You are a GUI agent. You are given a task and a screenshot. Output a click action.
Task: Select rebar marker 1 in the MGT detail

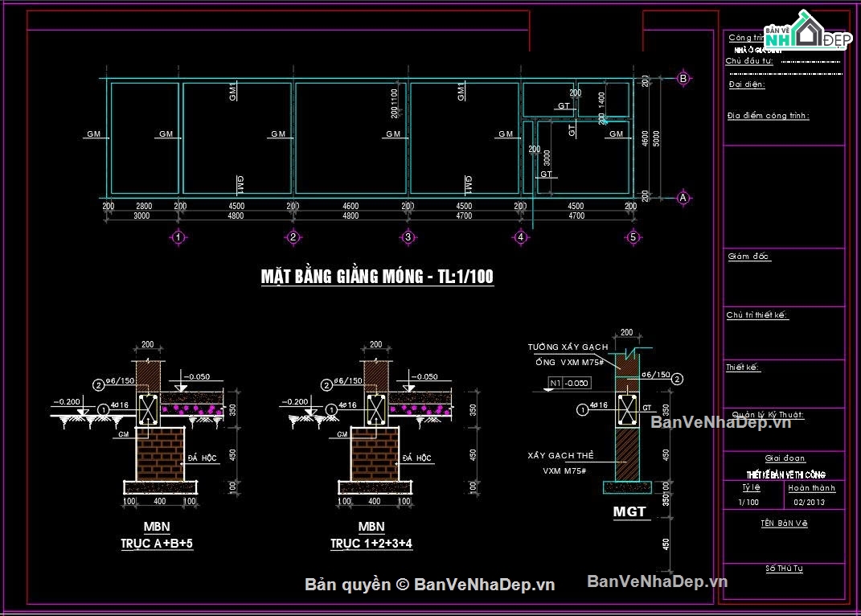(581, 409)
